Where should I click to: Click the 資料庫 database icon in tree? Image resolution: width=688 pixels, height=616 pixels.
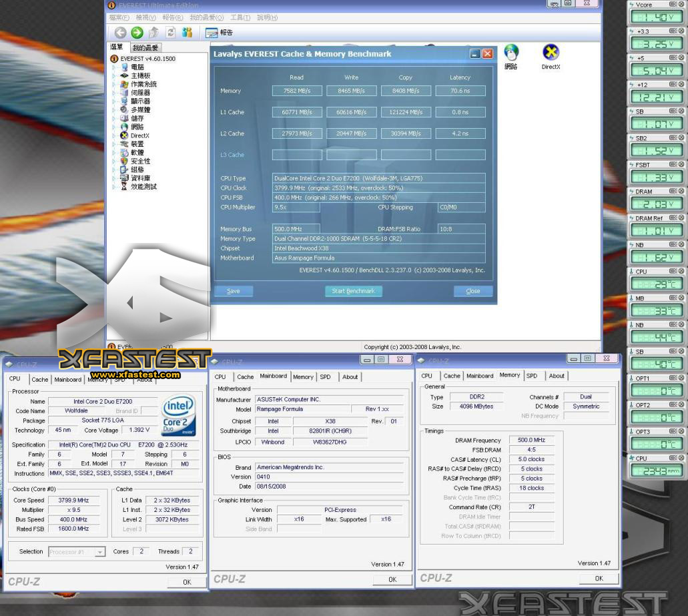coord(125,178)
